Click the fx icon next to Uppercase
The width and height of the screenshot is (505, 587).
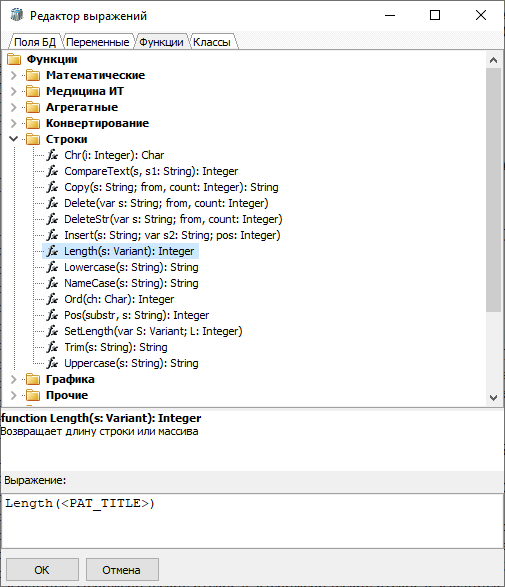(52, 363)
